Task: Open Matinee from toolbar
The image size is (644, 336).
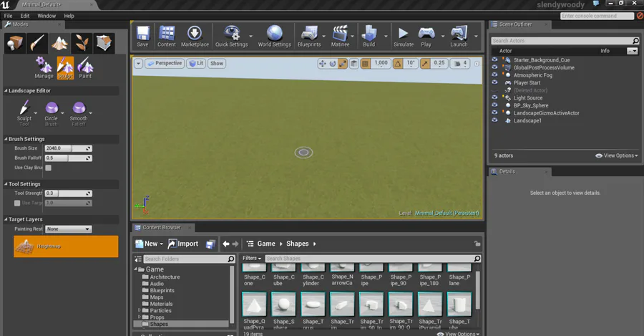Action: click(341, 37)
